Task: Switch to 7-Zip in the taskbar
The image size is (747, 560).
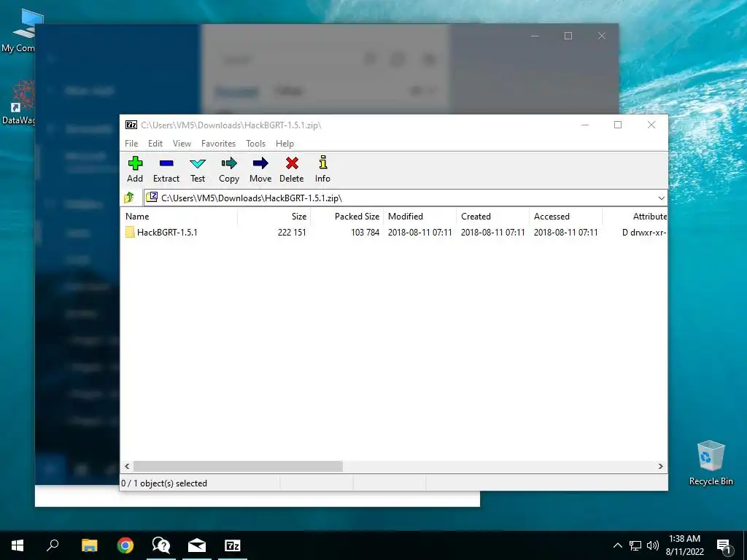Action: click(233, 545)
